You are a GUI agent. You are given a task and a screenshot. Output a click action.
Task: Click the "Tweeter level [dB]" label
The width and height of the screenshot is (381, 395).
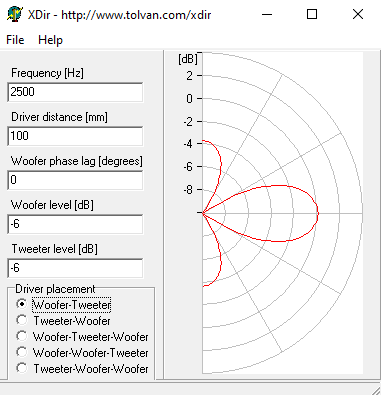click(x=55, y=249)
